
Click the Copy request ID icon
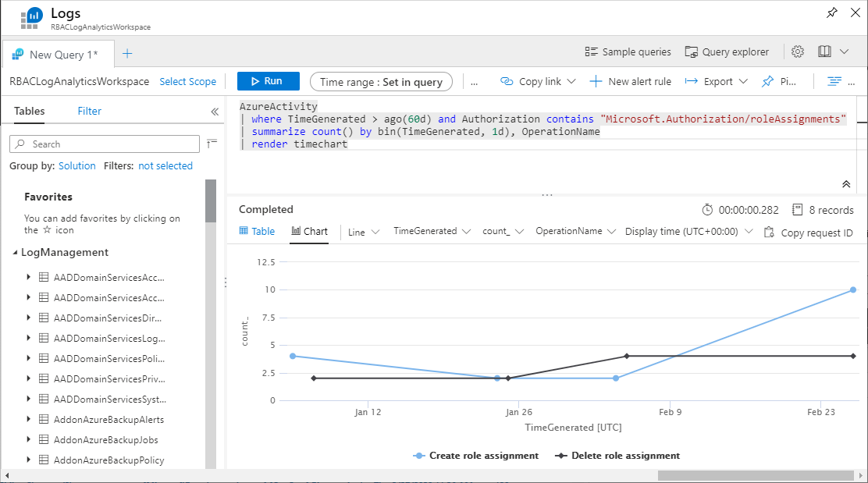point(769,232)
